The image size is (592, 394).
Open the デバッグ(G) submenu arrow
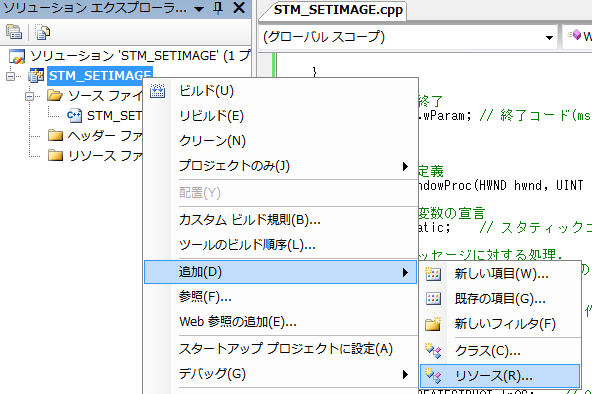click(405, 374)
